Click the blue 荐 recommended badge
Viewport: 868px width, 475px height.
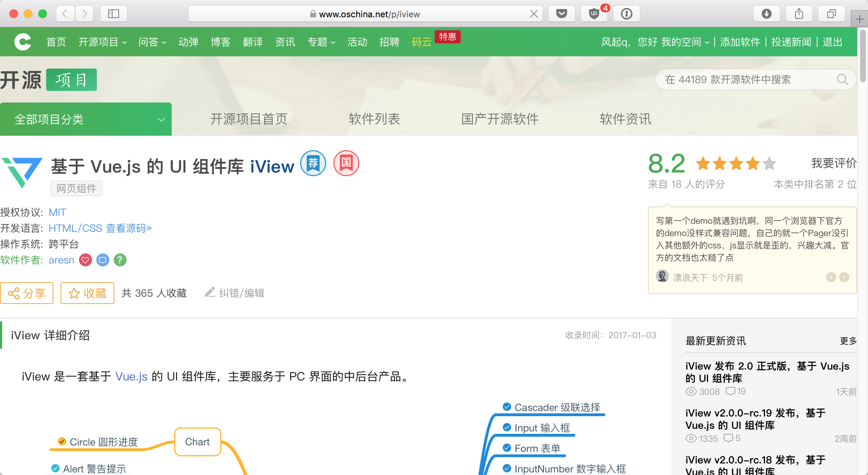click(x=313, y=163)
